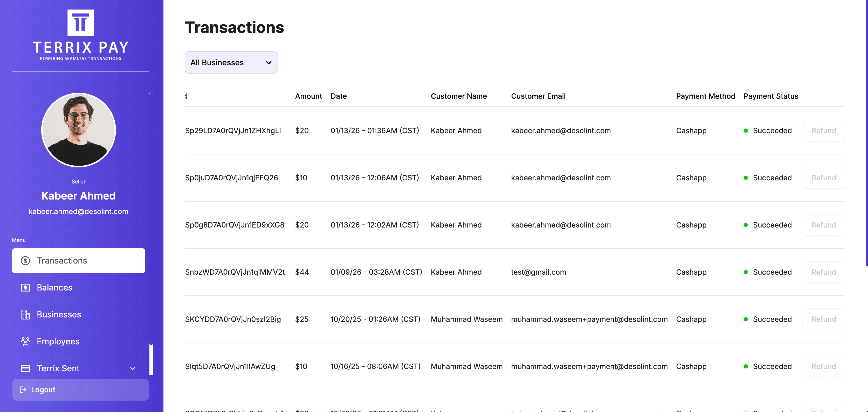This screenshot has height=412, width=868.
Task: Refund the $20 transaction at 12:02AM
Action: coord(824,225)
